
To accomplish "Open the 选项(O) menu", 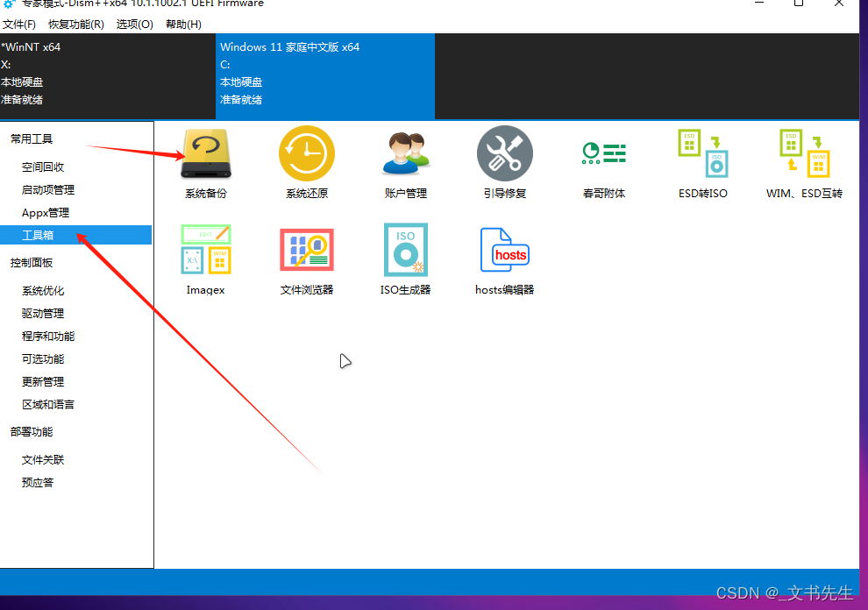I will pos(134,25).
